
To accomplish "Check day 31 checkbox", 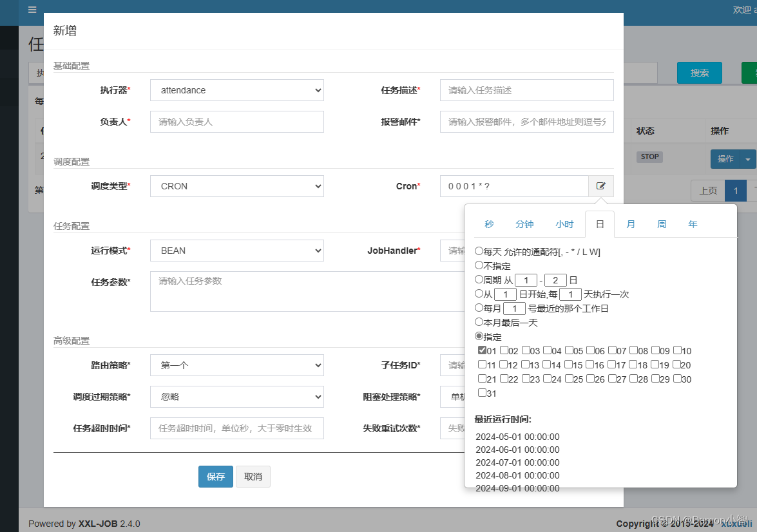I will pos(482,392).
